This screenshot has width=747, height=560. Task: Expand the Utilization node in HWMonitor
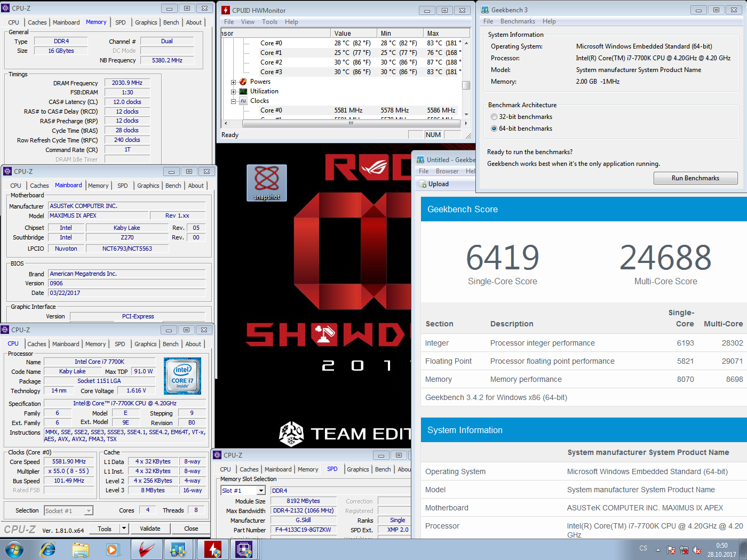pos(234,92)
